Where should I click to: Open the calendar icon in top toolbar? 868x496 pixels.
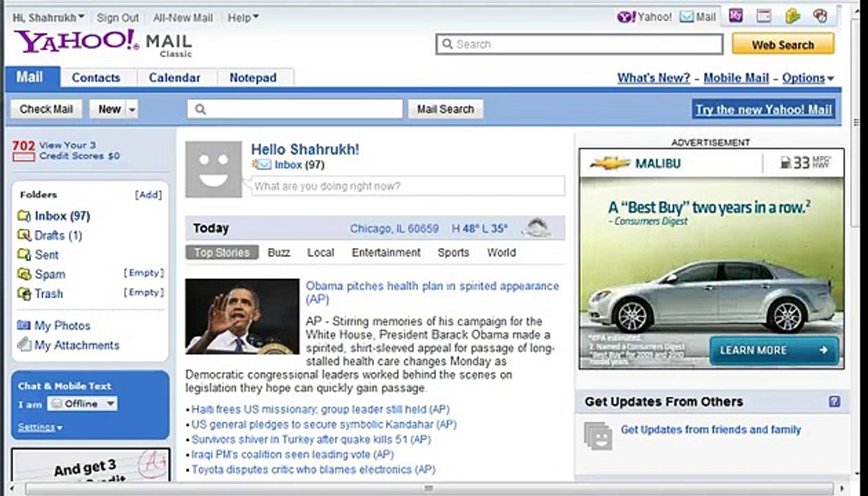764,16
